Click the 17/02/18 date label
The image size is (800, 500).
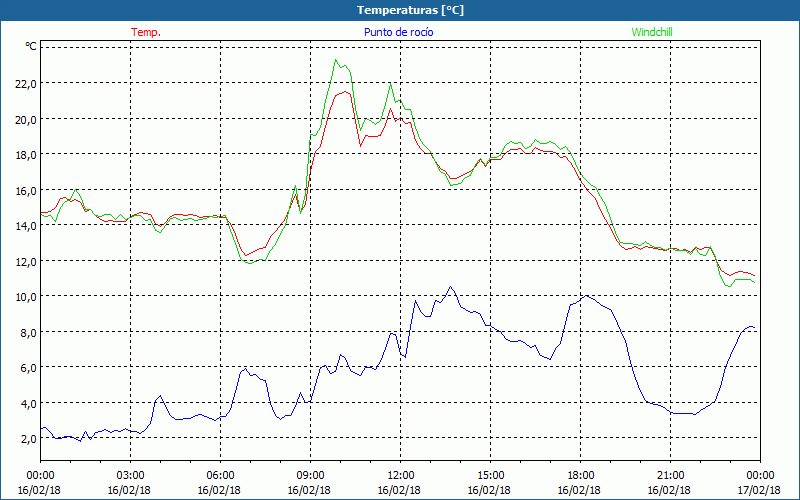(x=759, y=490)
